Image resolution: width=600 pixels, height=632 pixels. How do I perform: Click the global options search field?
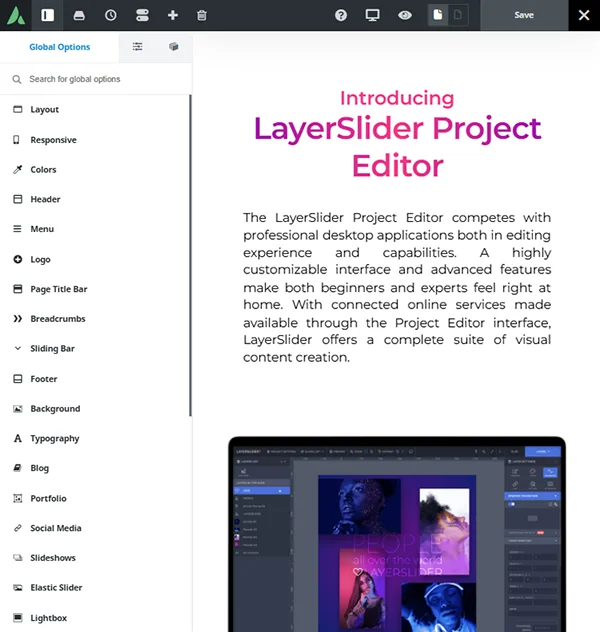100,79
